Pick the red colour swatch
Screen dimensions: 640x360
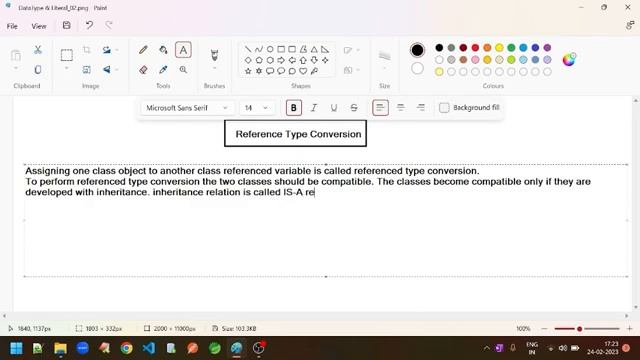click(x=475, y=48)
